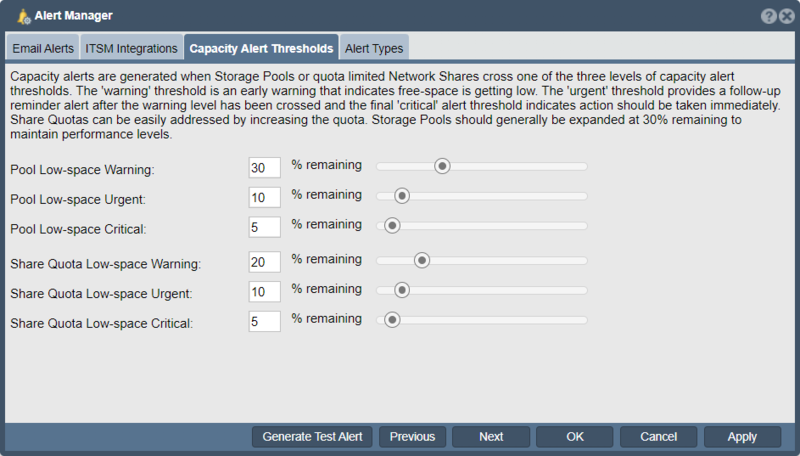The image size is (800, 456).
Task: Cancel the Alert Manager changes
Action: [658, 437]
